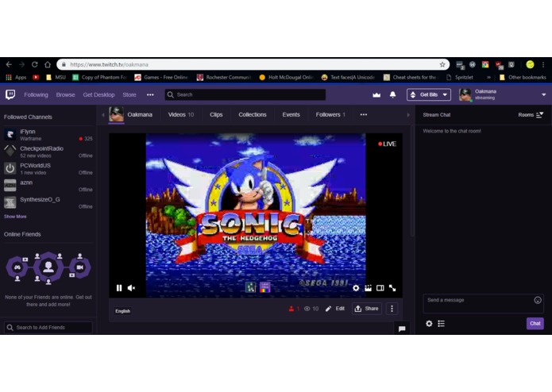Select Oakmana channel home tab

click(x=131, y=114)
